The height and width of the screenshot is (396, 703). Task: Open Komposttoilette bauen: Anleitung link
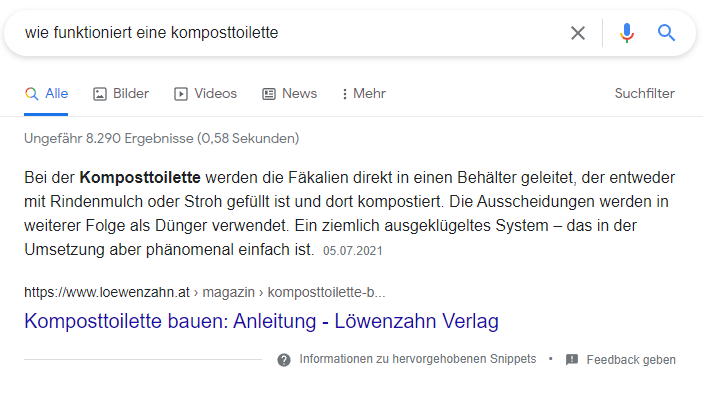[261, 321]
